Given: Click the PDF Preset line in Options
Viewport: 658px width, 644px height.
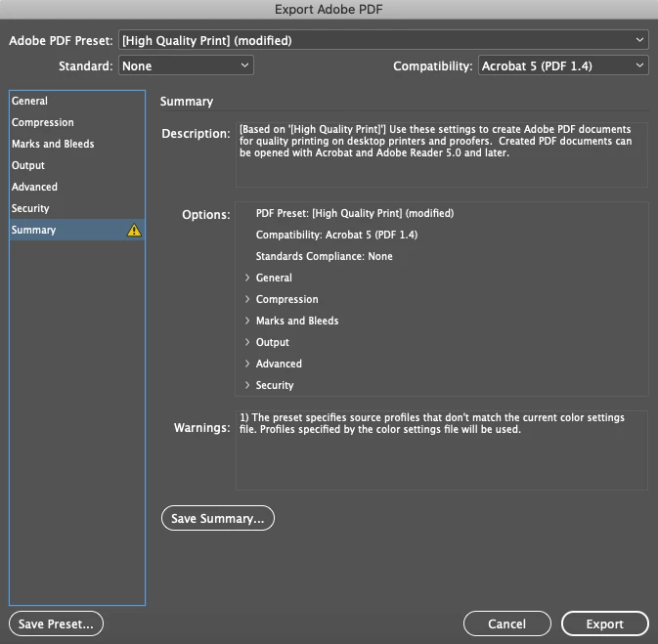Looking at the screenshot, I should point(355,213).
